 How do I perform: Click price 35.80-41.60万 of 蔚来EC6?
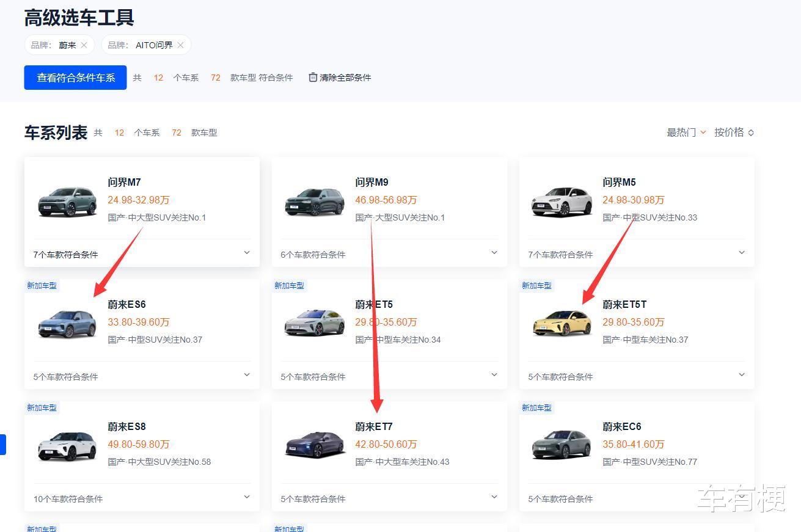(x=634, y=444)
